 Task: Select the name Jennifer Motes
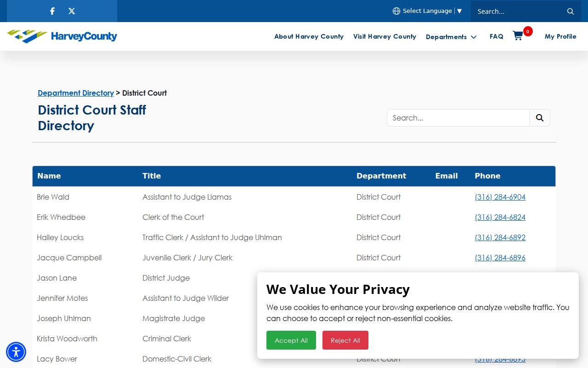62,298
